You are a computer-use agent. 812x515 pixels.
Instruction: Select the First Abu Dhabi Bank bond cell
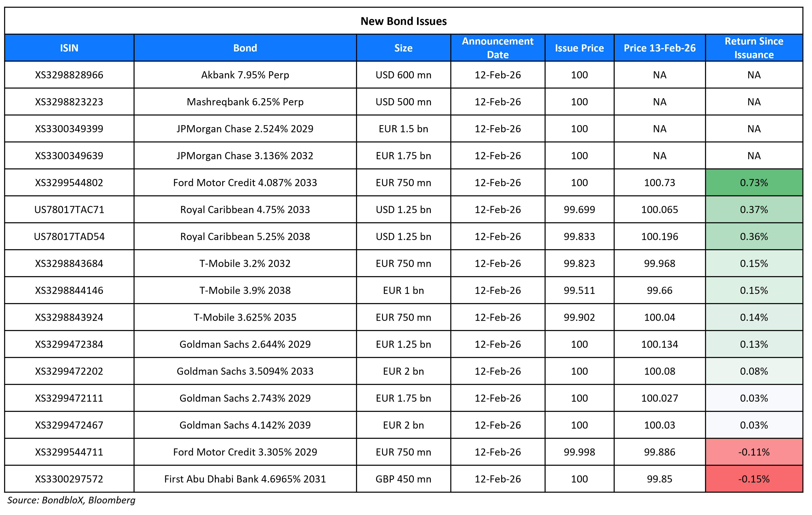(x=245, y=479)
